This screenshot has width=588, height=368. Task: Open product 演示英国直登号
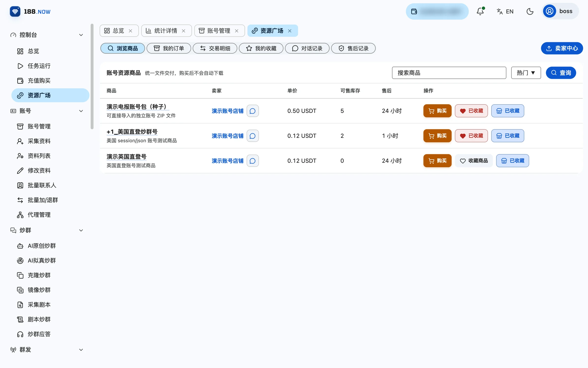[x=126, y=157]
